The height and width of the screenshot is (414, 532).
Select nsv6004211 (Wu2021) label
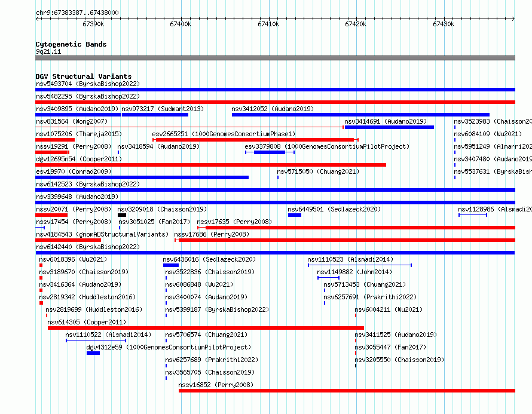[x=389, y=309]
